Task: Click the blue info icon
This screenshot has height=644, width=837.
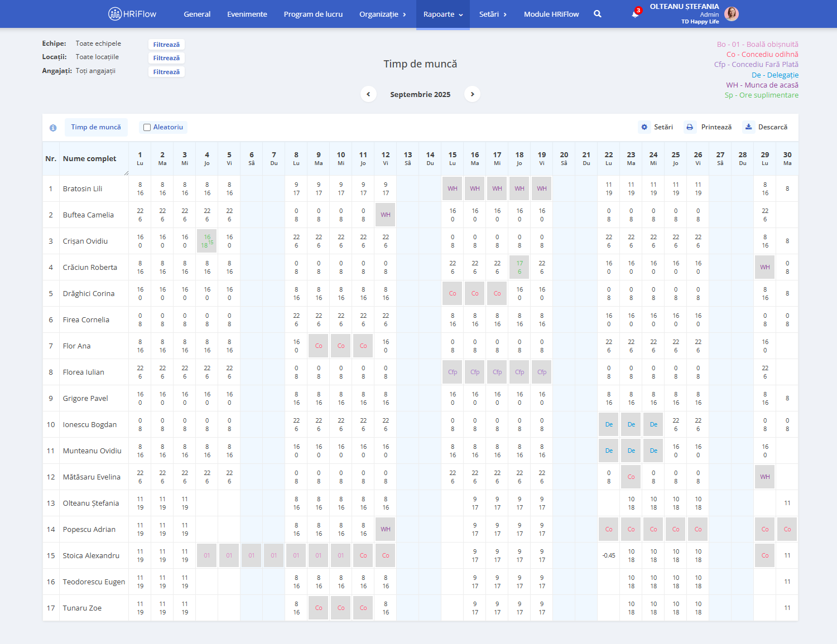Action: [53, 128]
